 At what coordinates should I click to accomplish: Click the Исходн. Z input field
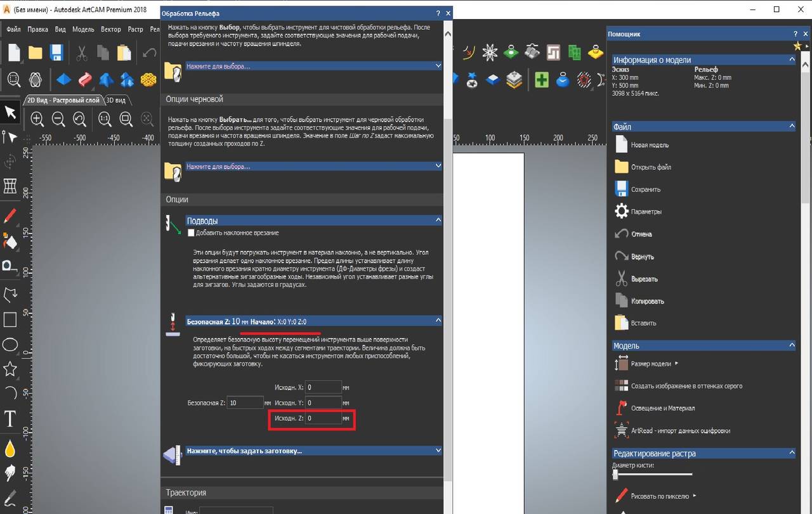[324, 418]
